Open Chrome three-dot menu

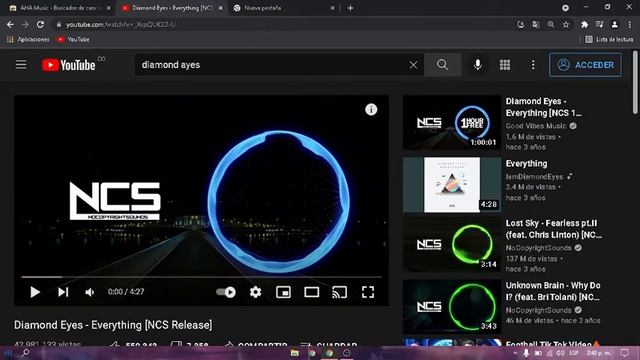pos(630,24)
